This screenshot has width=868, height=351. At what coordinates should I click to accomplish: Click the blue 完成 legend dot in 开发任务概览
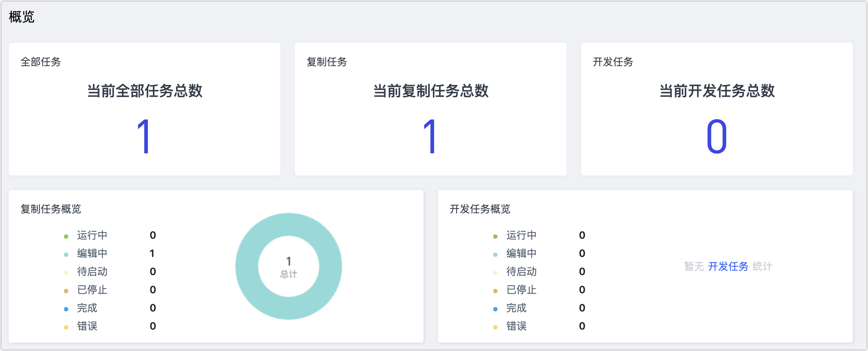point(495,308)
